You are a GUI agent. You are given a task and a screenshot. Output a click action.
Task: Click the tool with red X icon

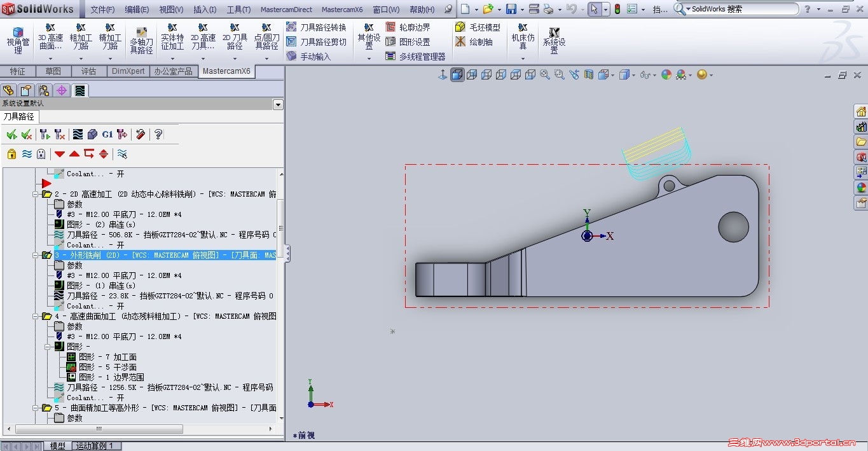pos(60,134)
